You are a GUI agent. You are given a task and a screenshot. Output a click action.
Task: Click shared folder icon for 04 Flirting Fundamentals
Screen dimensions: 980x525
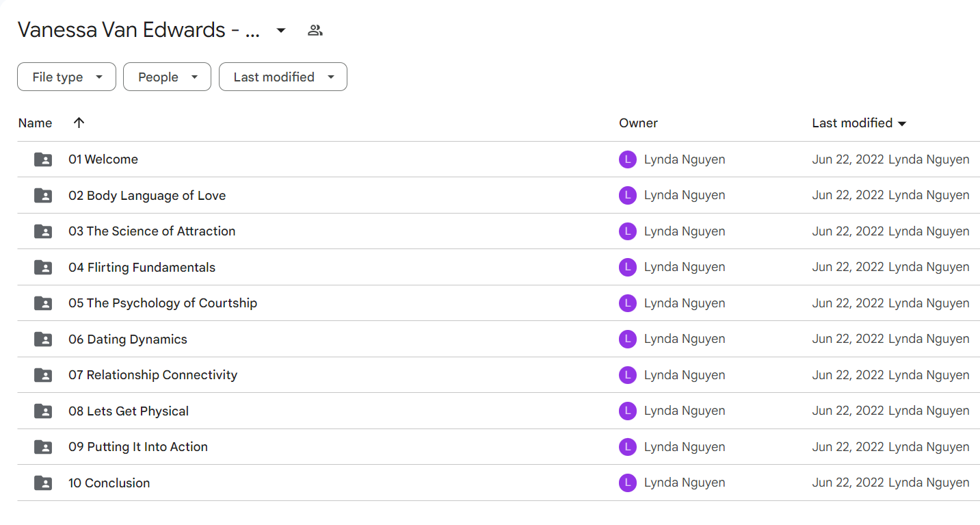tap(43, 268)
